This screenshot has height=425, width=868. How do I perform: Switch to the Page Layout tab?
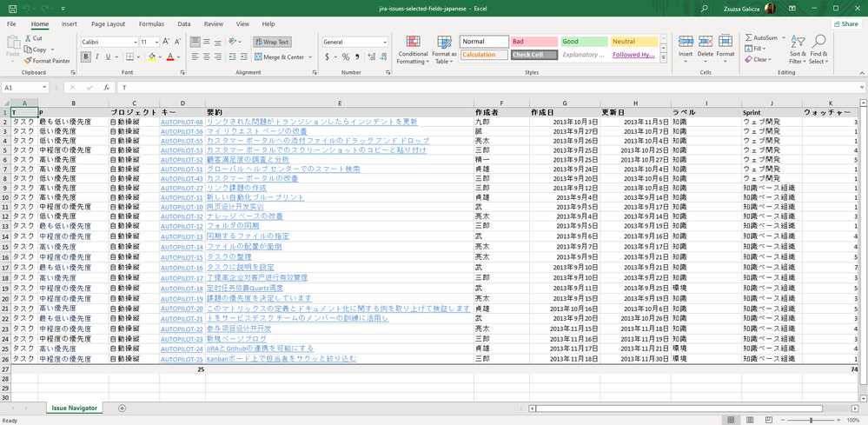[x=108, y=23]
